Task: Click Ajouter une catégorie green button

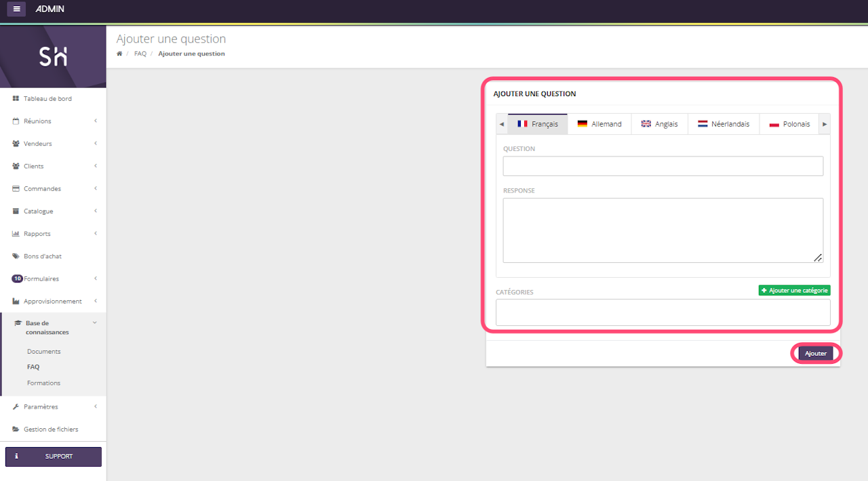Action: click(x=794, y=290)
